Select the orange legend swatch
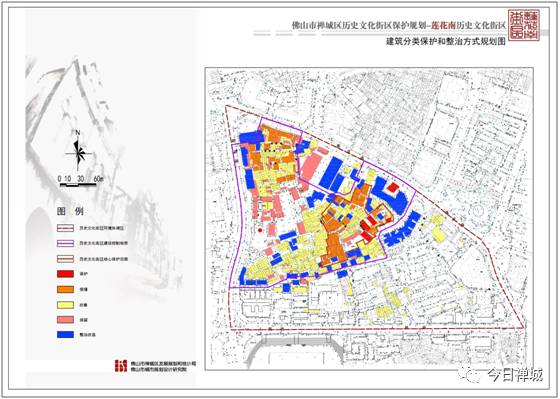 (65, 289)
